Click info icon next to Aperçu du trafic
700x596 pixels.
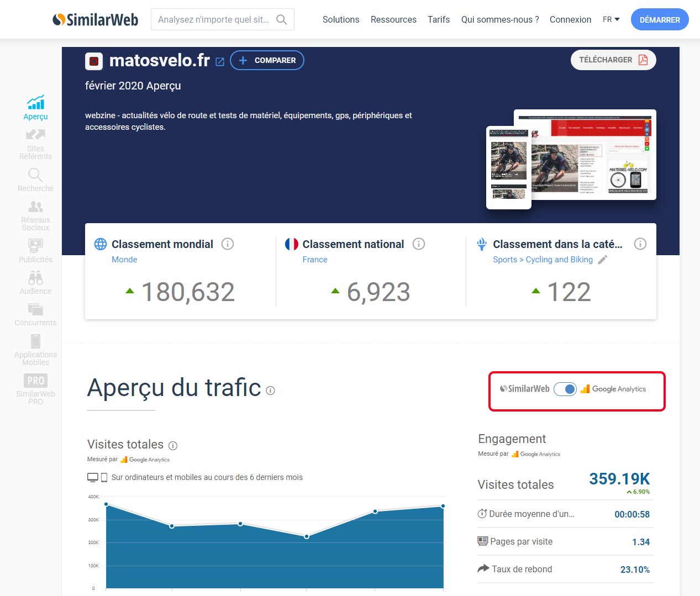coord(270,391)
